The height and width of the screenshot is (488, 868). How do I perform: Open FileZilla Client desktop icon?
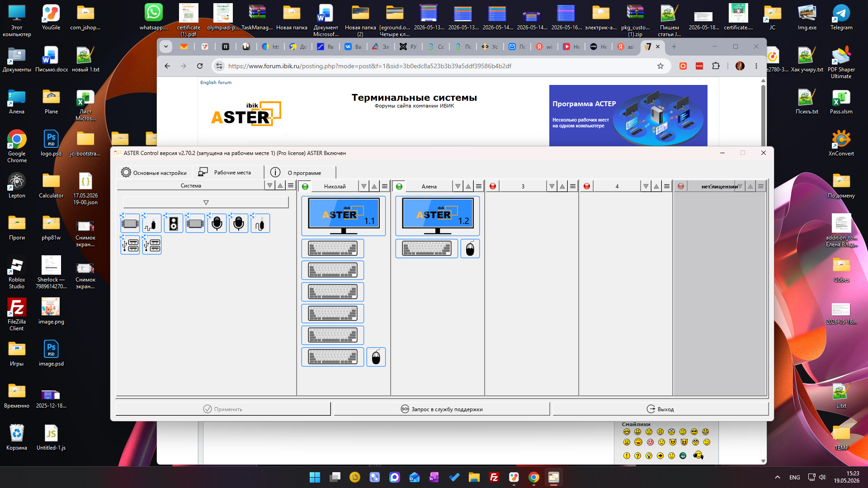[x=17, y=314]
